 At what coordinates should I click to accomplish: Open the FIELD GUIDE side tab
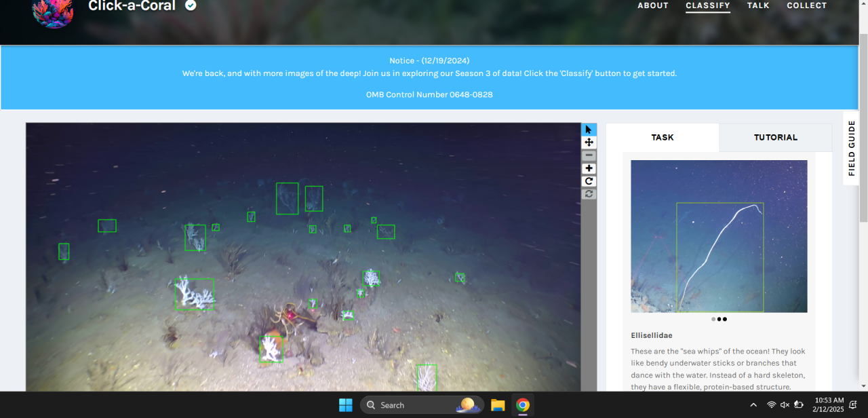pos(852,148)
